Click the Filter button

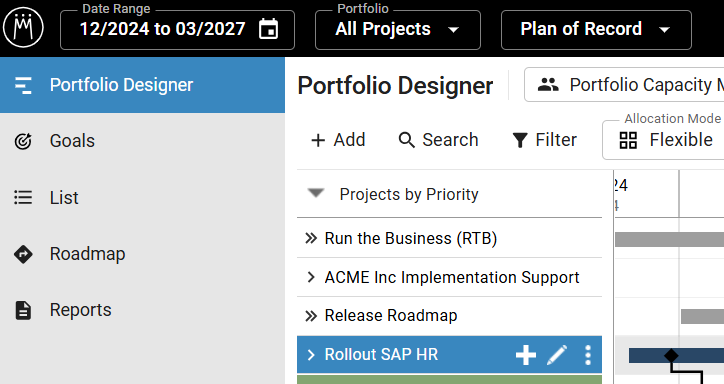click(544, 140)
